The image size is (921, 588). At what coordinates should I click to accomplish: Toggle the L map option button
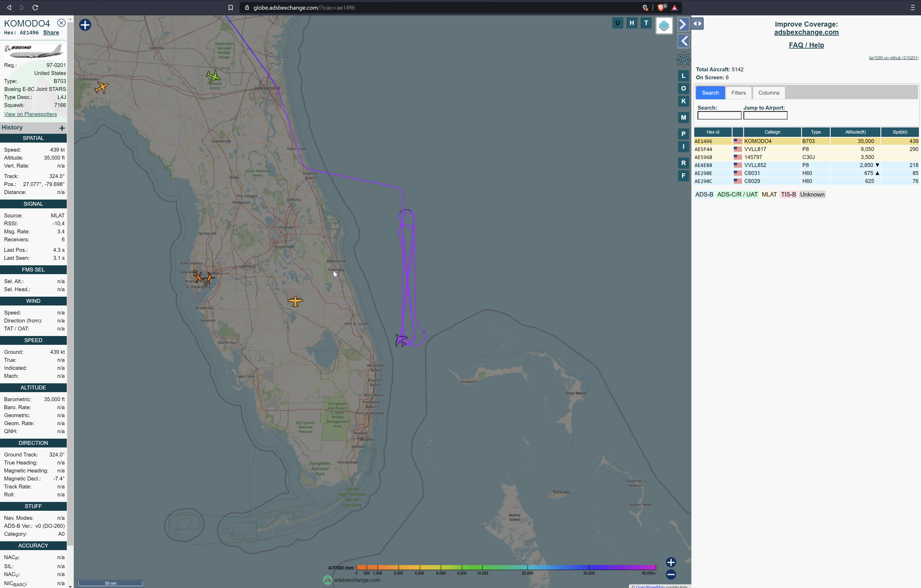click(x=683, y=76)
